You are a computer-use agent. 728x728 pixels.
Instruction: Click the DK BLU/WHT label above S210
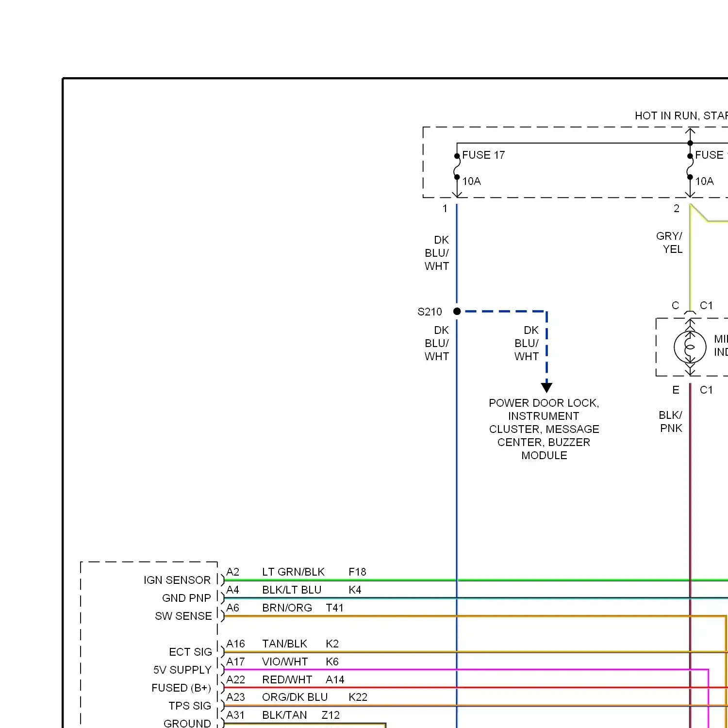(x=437, y=253)
